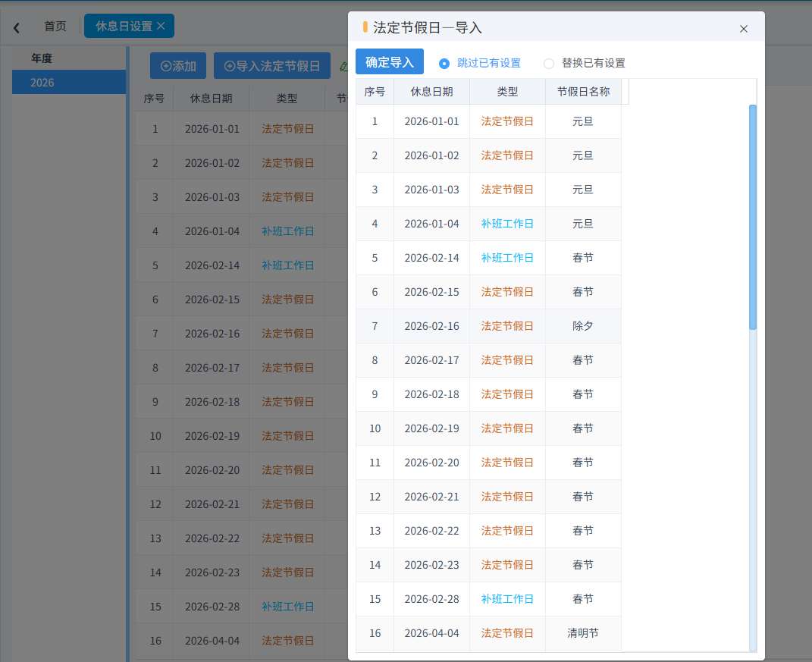812x662 pixels.
Task: Click 年度 heading in left panel
Action: [42, 58]
